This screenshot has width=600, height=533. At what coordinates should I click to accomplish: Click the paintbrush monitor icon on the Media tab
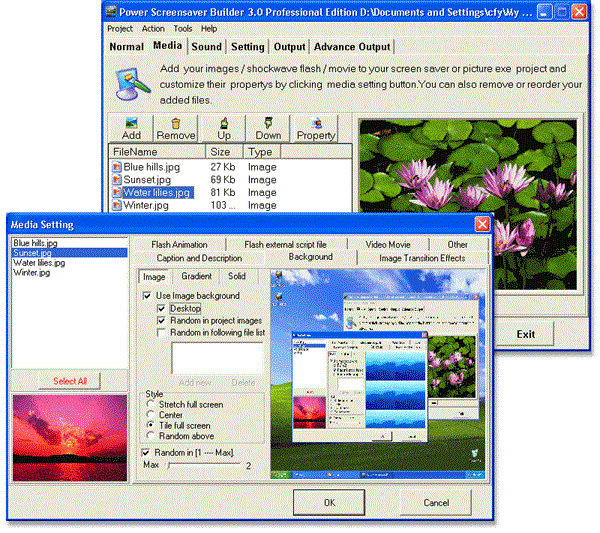point(132,84)
